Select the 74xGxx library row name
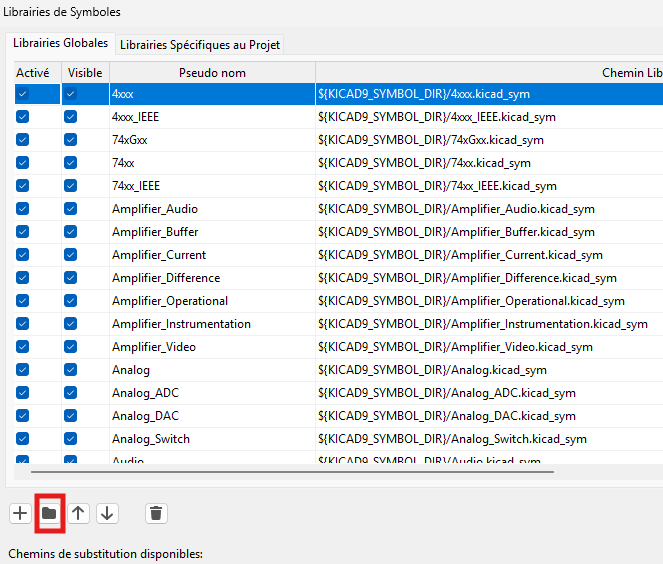 [212, 140]
